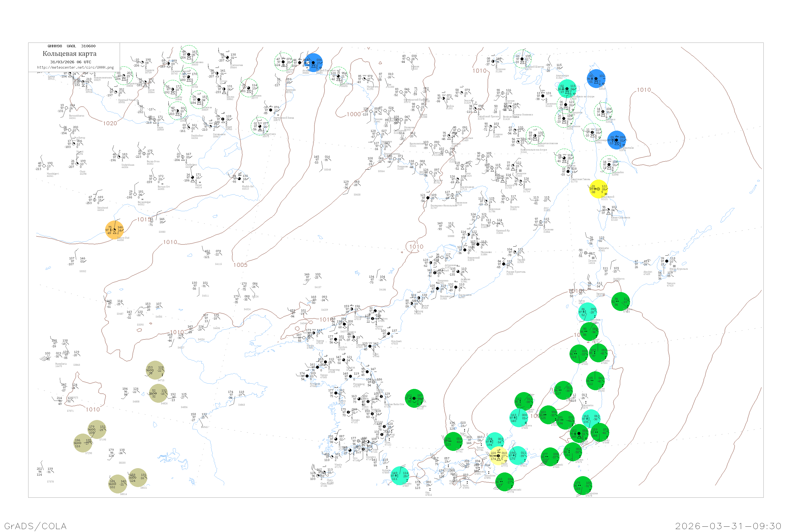The width and height of the screenshot is (798, 532).
Task: Click the blue Оха station circle
Action: (x=596, y=79)
